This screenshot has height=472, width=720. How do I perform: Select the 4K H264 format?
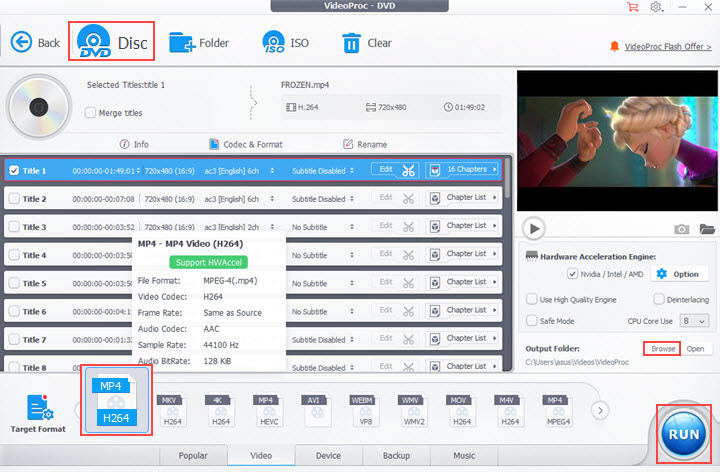(x=220, y=410)
